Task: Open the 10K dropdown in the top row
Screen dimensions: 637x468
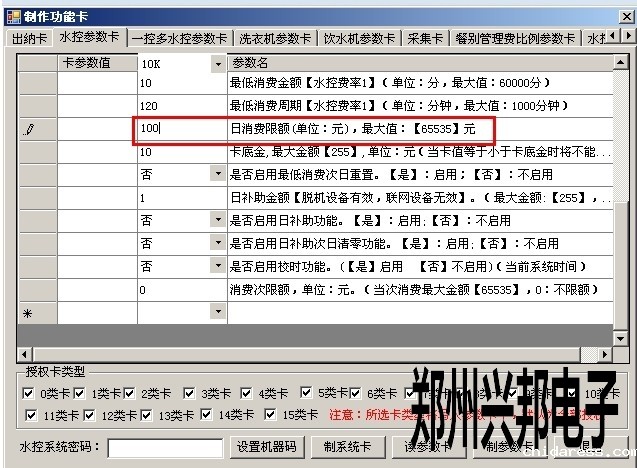Action: pyautogui.click(x=218, y=64)
